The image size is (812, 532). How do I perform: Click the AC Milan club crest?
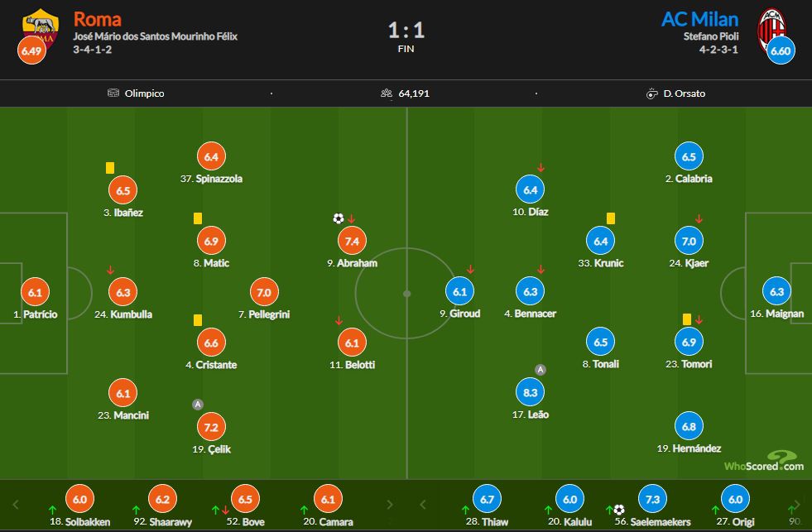point(771,29)
